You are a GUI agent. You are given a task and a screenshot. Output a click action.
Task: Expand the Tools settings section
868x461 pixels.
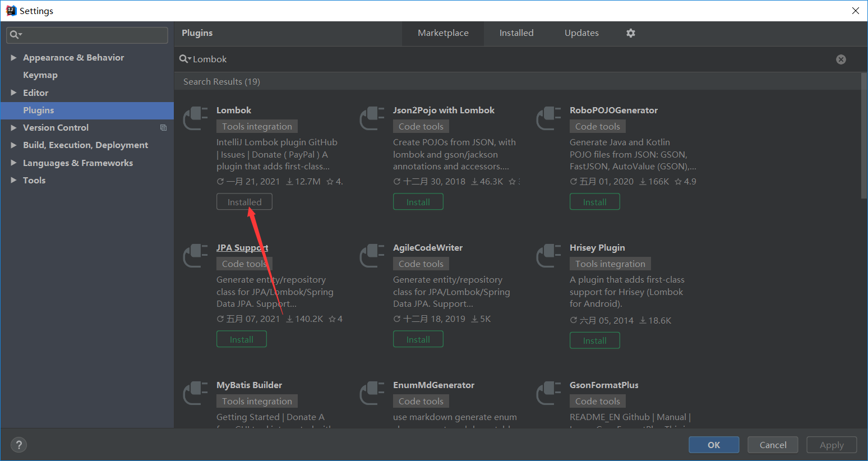coord(13,181)
